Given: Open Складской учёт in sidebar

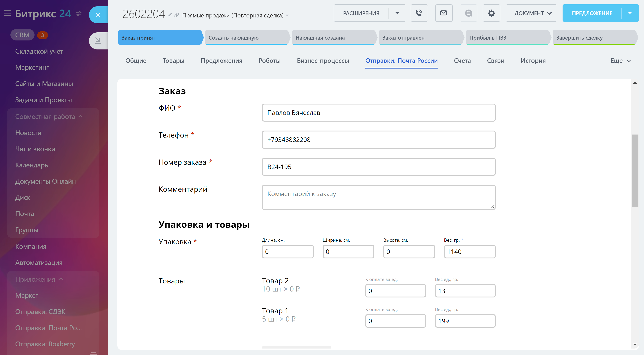Looking at the screenshot, I should [39, 51].
